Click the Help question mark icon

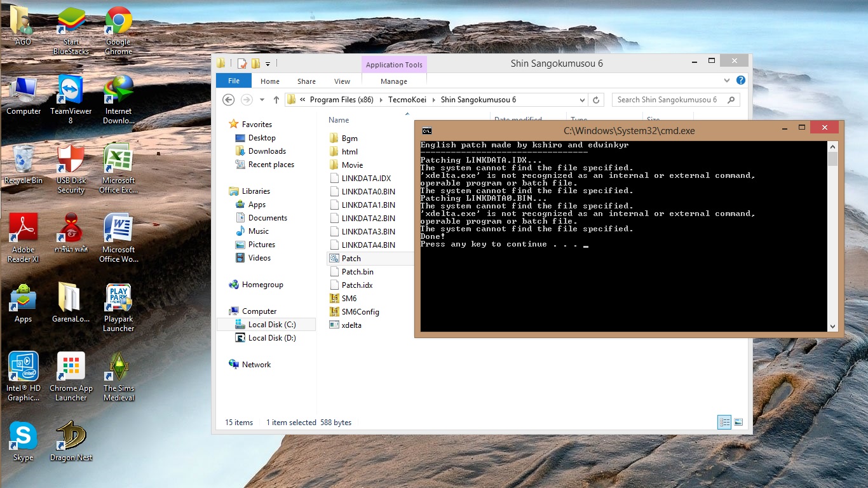click(740, 81)
